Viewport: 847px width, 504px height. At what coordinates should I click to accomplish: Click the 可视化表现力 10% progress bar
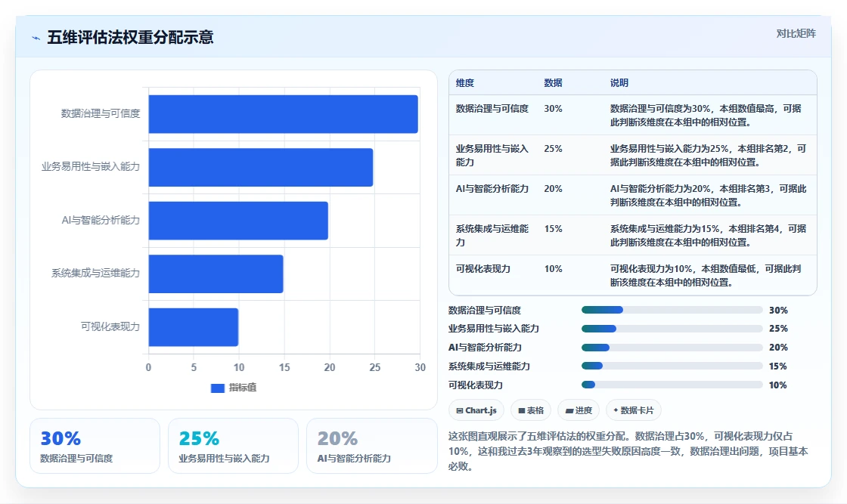point(672,385)
